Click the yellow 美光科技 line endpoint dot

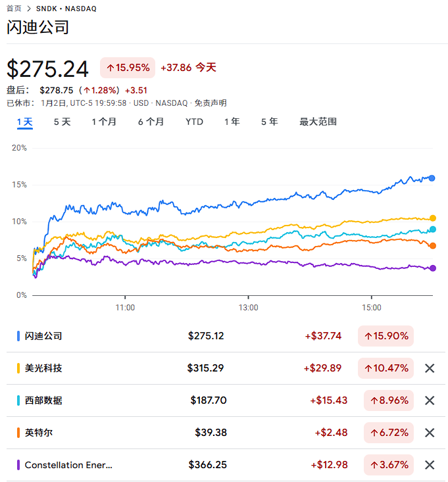(x=432, y=218)
